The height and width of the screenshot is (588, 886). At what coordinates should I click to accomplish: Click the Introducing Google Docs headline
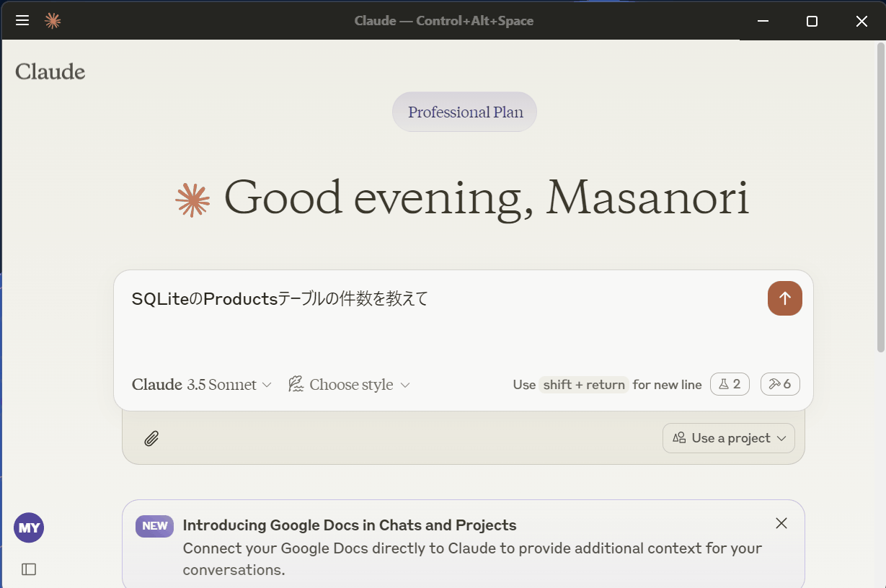point(350,525)
